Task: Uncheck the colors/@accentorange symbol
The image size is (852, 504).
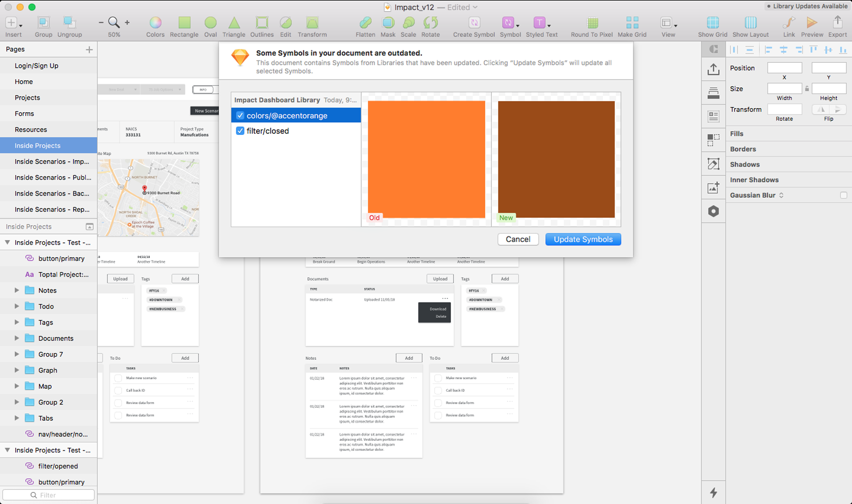Action: pyautogui.click(x=240, y=115)
